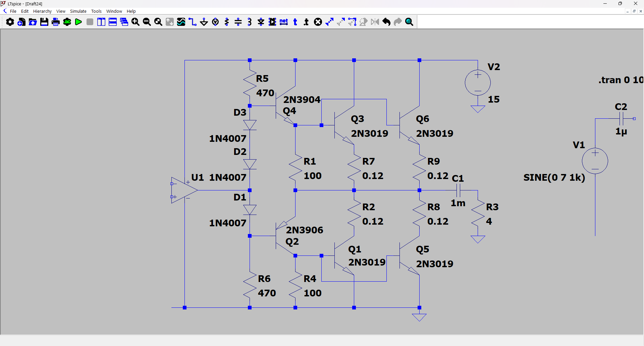Select the C1 capacitor label
The image size is (644, 346).
(458, 178)
